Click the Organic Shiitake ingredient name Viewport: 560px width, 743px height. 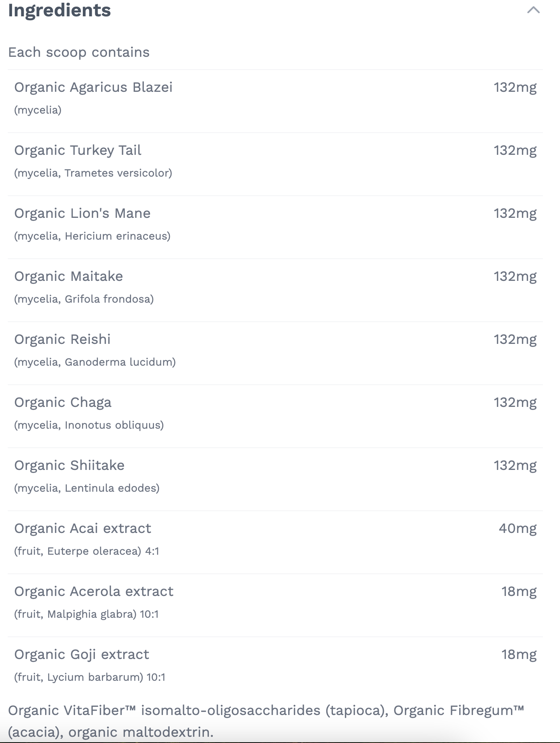click(69, 465)
